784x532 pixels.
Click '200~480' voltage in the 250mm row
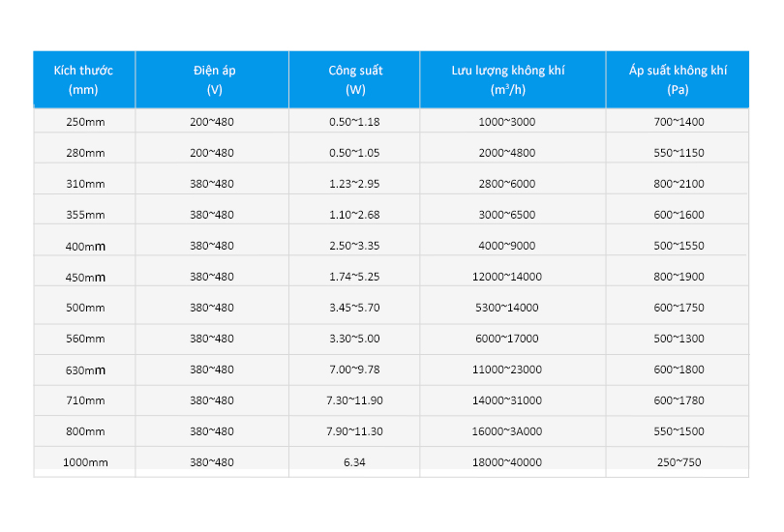coord(212,122)
